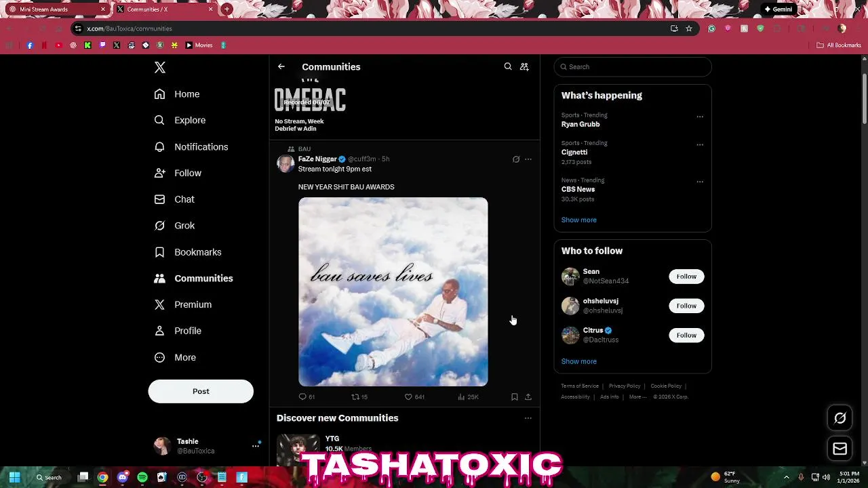This screenshot has height=488, width=868.
Task: Open the YTG community
Action: click(332, 439)
